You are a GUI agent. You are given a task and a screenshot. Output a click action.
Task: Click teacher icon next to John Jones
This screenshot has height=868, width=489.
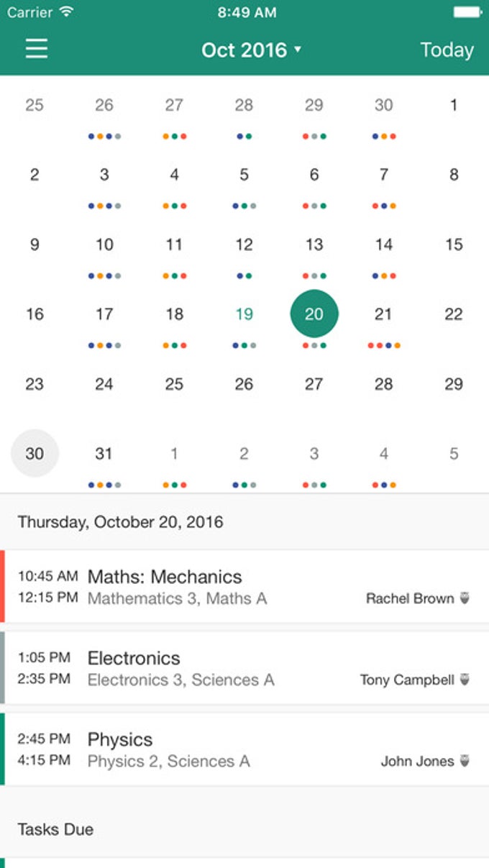click(465, 761)
